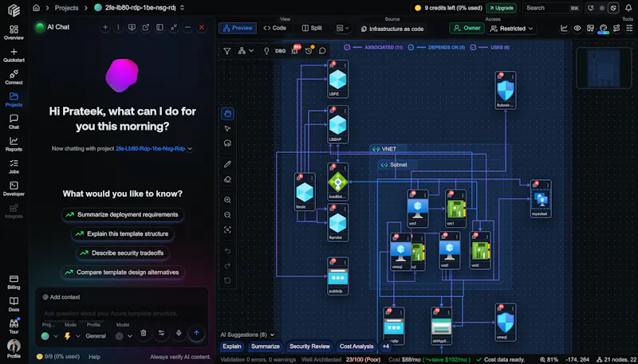This screenshot has height=364, width=638.
Task: Open the color palette theme tool
Action: pos(604,28)
